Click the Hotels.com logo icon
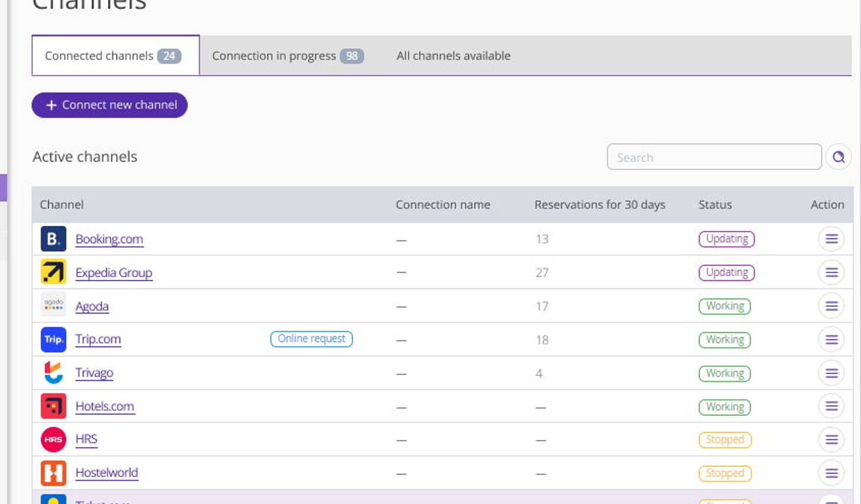This screenshot has width=861, height=504. point(53,406)
